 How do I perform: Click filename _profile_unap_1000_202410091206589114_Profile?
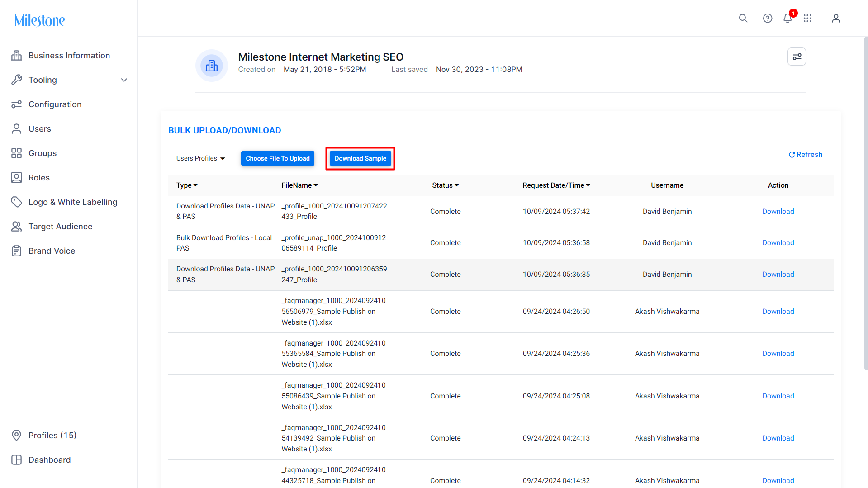pyautogui.click(x=334, y=243)
